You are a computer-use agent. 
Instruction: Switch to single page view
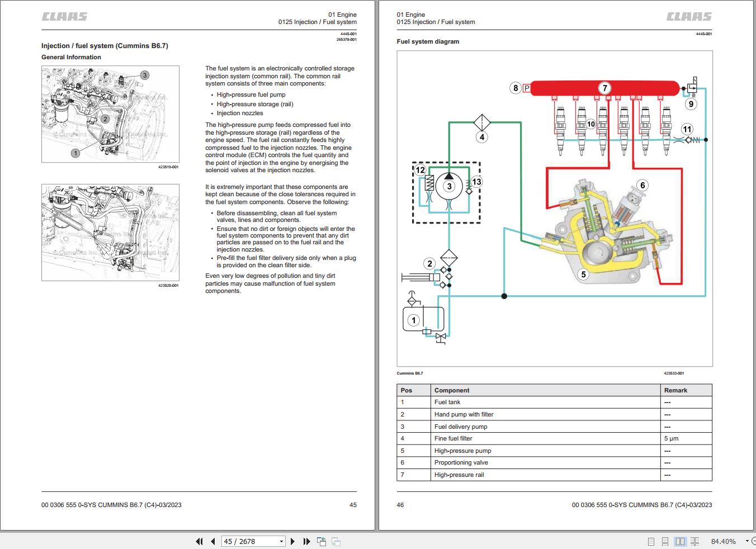(651, 541)
